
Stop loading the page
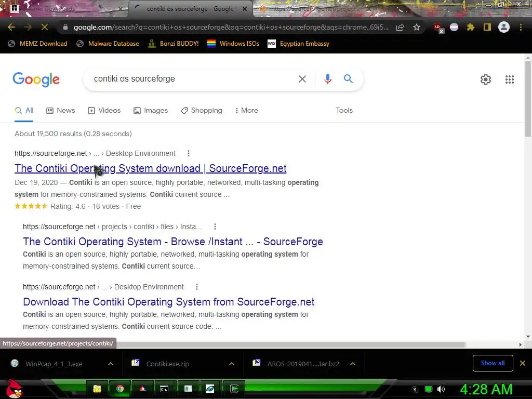(45, 27)
